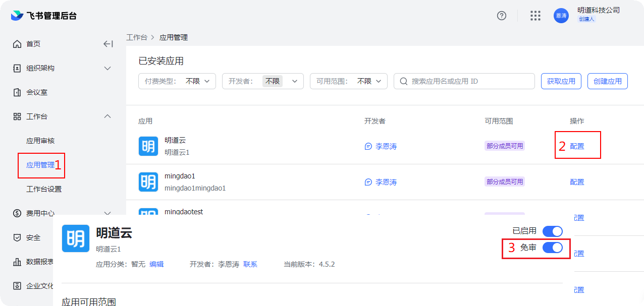Click the user avatar 恩涛

tap(561, 15)
